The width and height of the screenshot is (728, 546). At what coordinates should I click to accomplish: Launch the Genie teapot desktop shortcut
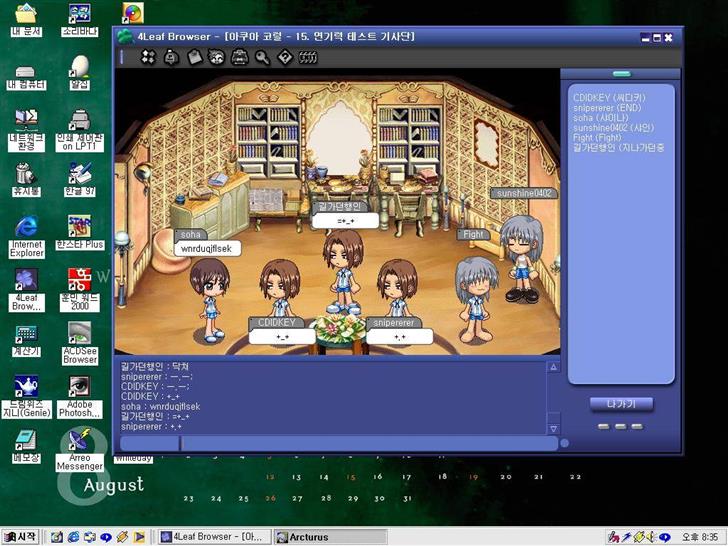tap(26, 396)
